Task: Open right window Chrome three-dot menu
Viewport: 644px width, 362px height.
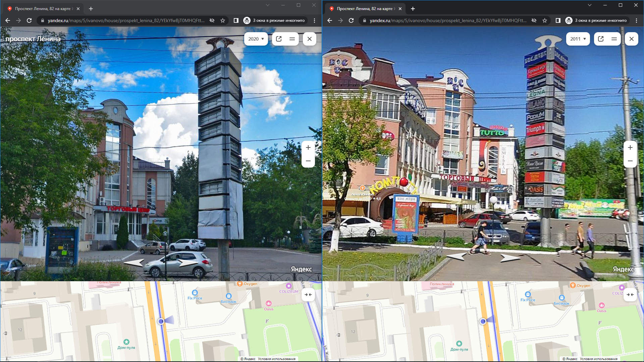Action: (636, 20)
